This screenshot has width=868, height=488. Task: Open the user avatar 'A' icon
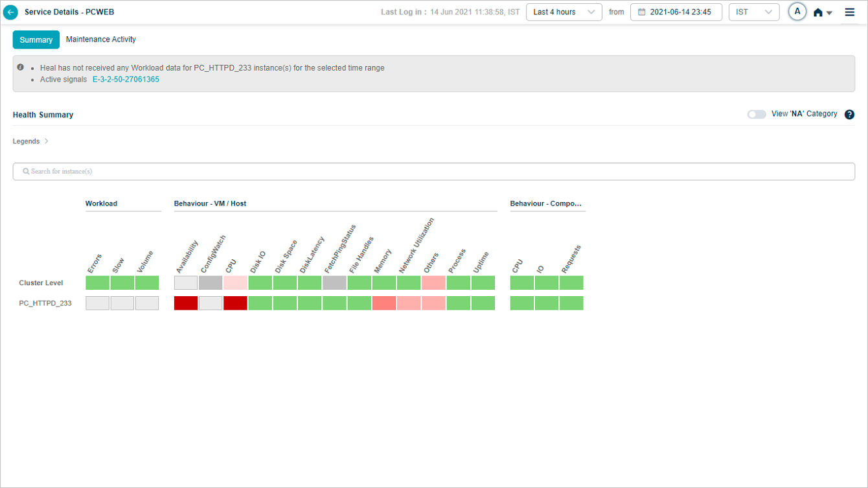(x=797, y=12)
